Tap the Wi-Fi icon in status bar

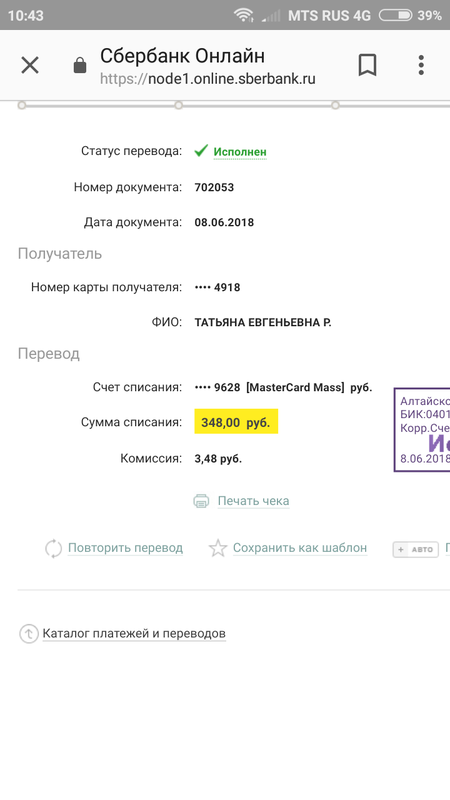(x=244, y=15)
